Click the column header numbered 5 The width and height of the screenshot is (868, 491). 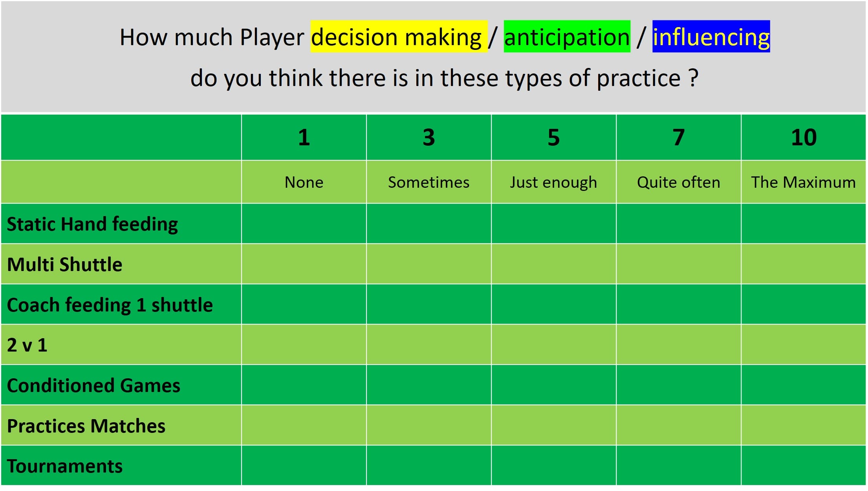pyautogui.click(x=554, y=137)
